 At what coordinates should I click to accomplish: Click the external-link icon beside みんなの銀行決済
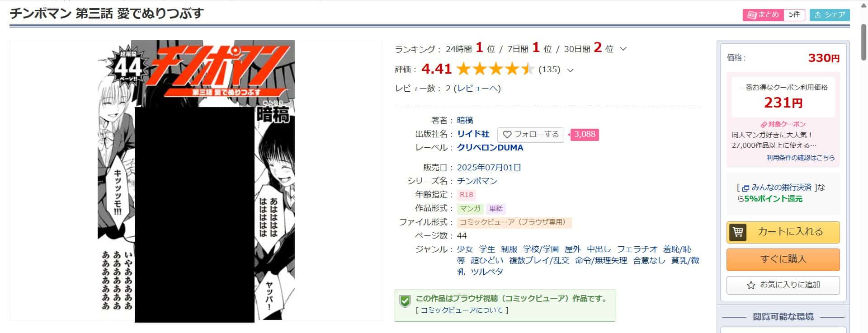[x=745, y=188]
